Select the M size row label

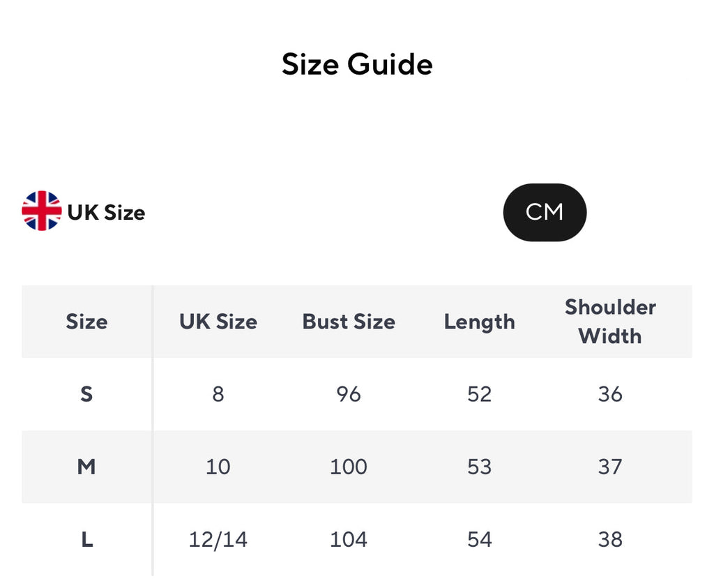click(86, 467)
